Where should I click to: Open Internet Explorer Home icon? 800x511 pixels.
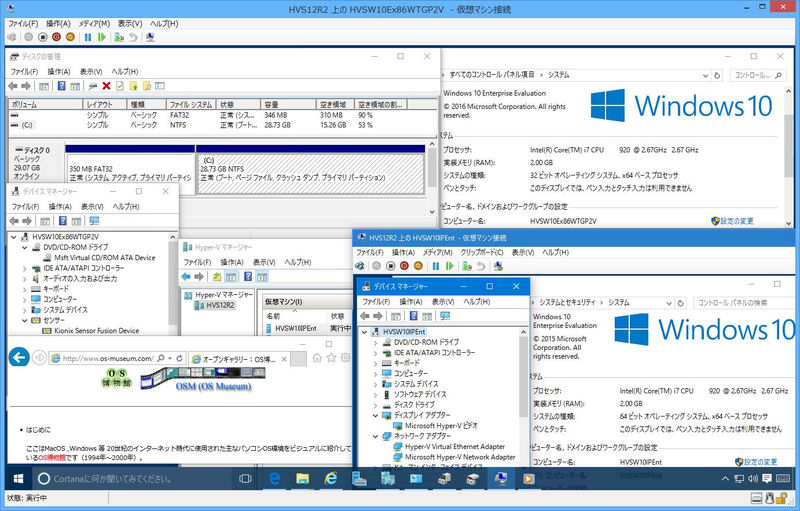coord(317,358)
